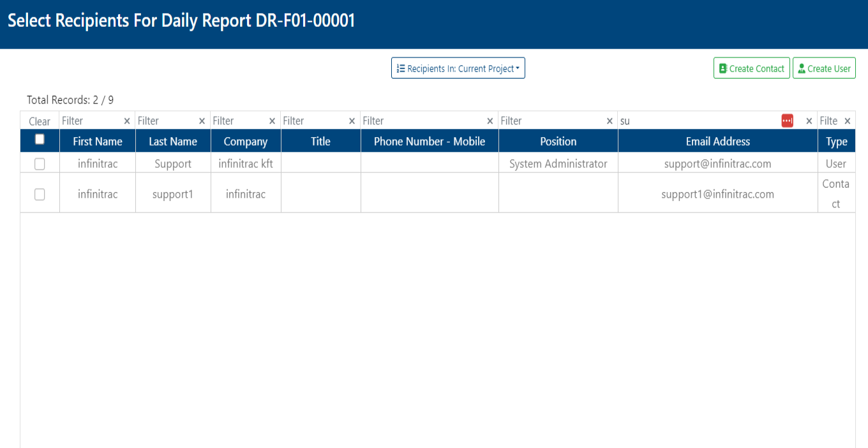Sort by the Company column header
The width and height of the screenshot is (868, 448).
(x=246, y=141)
